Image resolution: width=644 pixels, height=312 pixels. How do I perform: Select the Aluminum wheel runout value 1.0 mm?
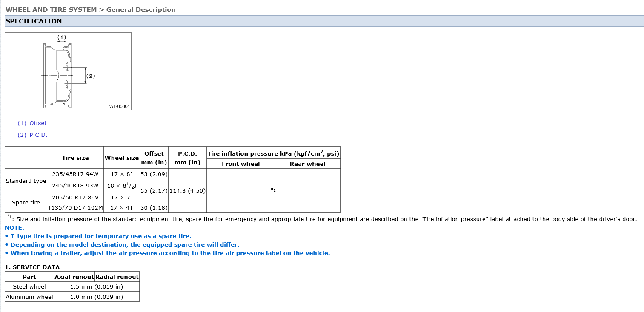pyautogui.click(x=96, y=297)
